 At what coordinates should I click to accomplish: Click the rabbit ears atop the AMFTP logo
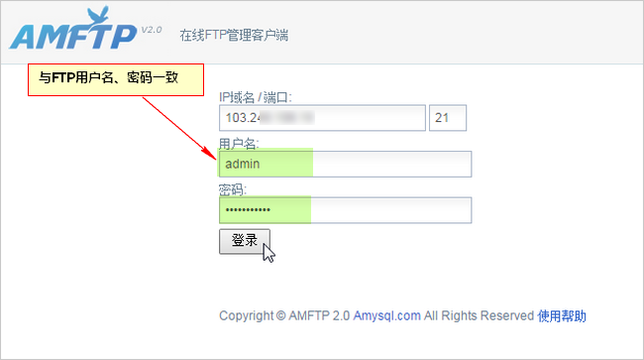pos(100,16)
